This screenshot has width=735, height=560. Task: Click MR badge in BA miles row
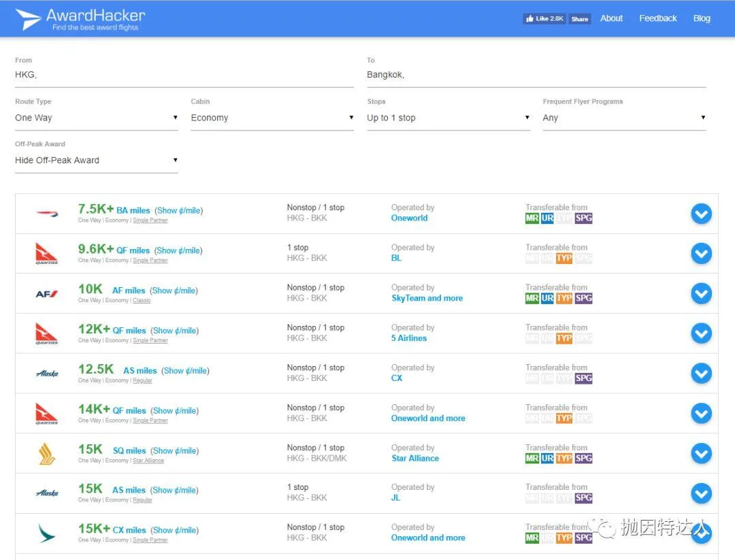click(532, 218)
